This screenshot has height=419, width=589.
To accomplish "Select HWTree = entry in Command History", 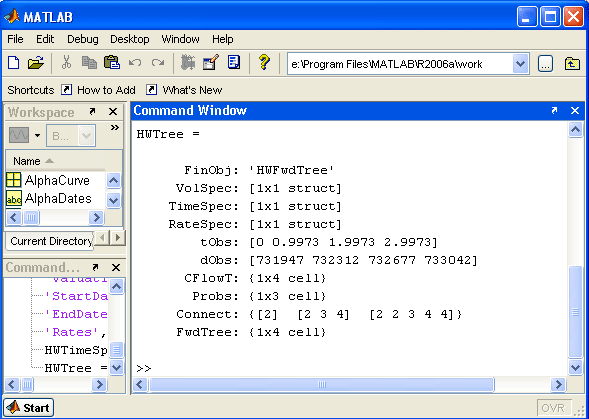I will coord(76,368).
